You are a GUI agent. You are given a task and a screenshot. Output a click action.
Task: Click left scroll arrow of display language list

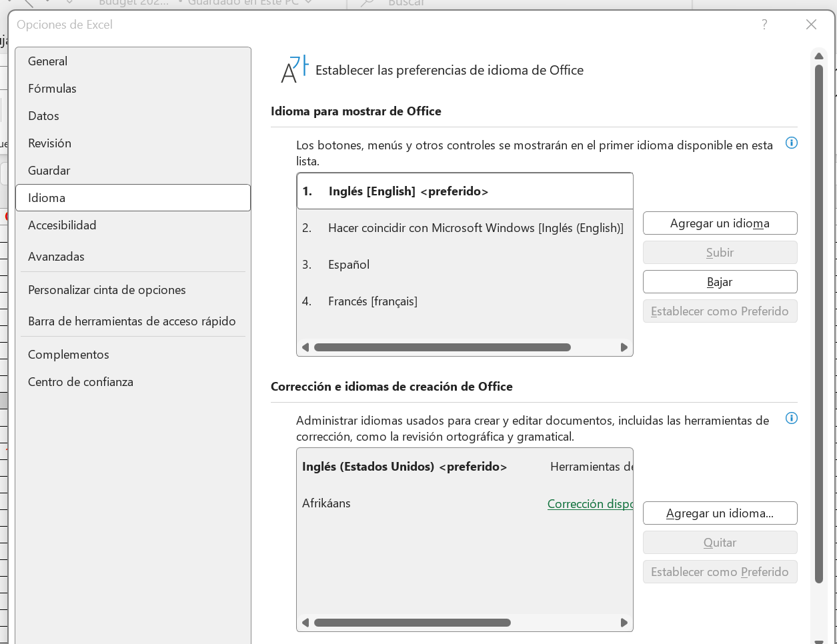[x=305, y=347]
